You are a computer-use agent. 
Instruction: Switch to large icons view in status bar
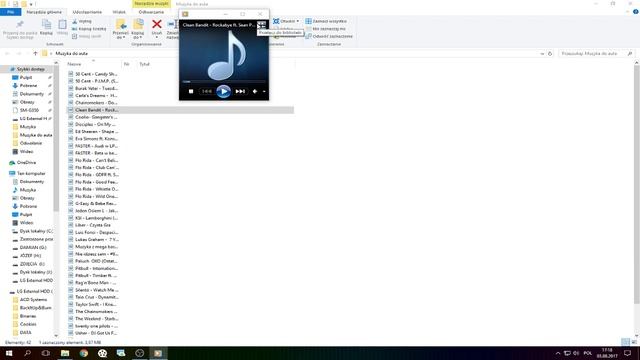(x=634, y=342)
